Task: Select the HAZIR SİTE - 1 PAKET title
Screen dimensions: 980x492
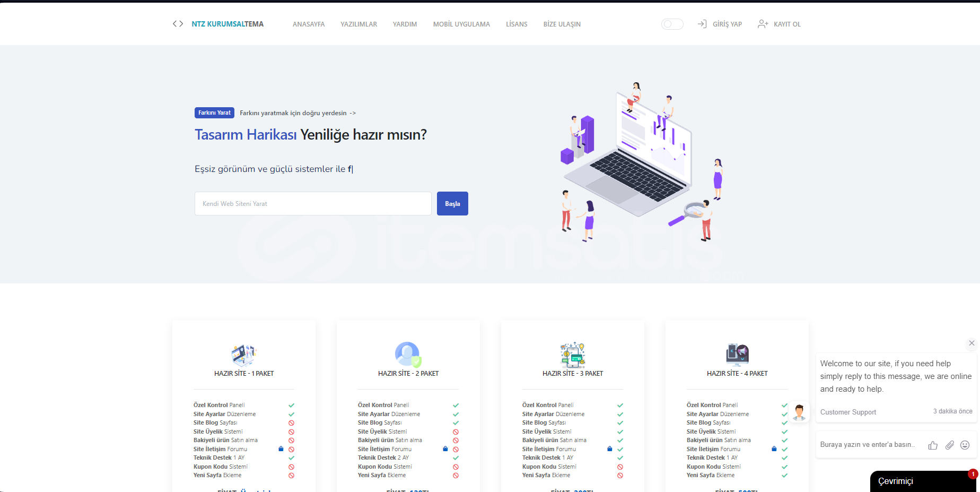Action: pyautogui.click(x=244, y=374)
